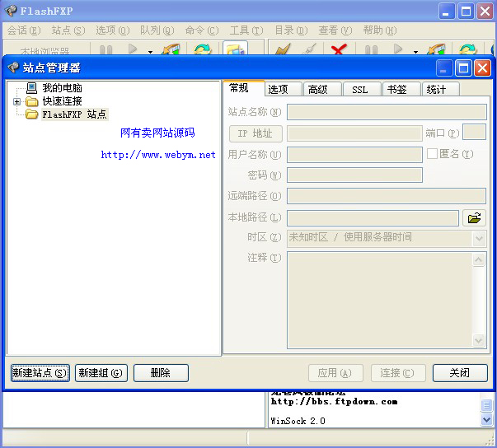497x448 pixels.
Task: Expand the 快速连接 tree node plus sign
Action: pyautogui.click(x=16, y=101)
